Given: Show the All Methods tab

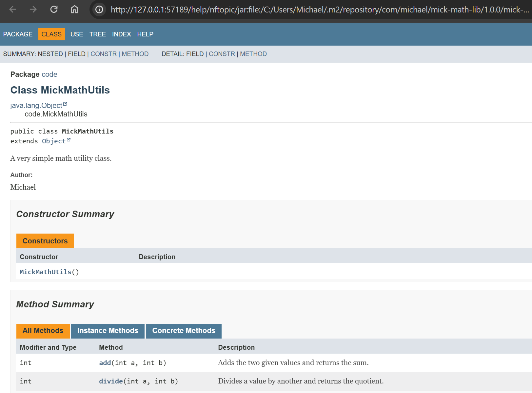Looking at the screenshot, I should pos(43,331).
